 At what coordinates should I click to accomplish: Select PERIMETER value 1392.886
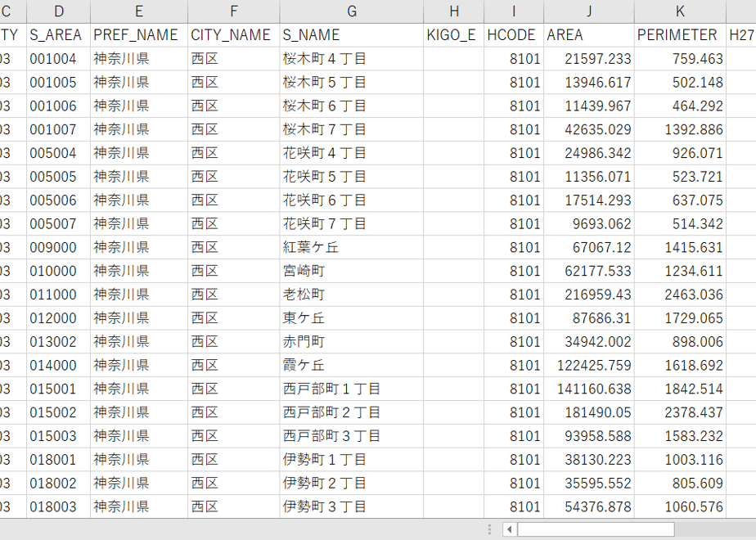pyautogui.click(x=680, y=129)
